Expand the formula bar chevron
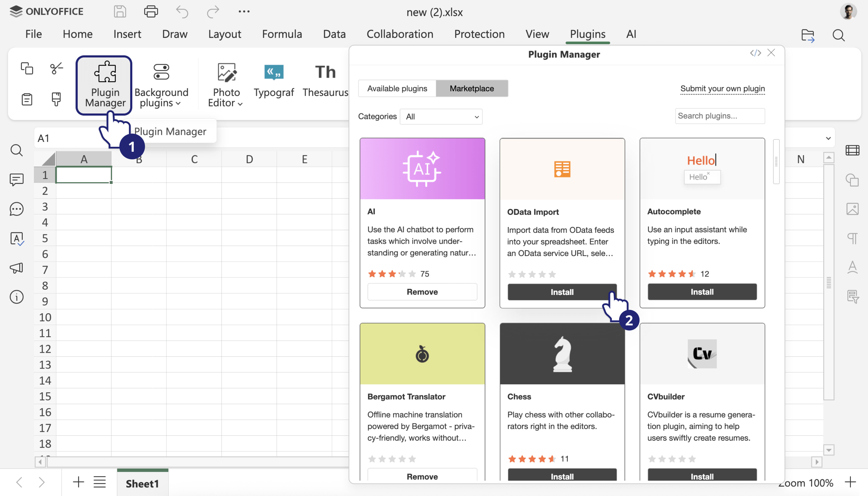Screen dimensions: 868x496 pyautogui.click(x=828, y=138)
